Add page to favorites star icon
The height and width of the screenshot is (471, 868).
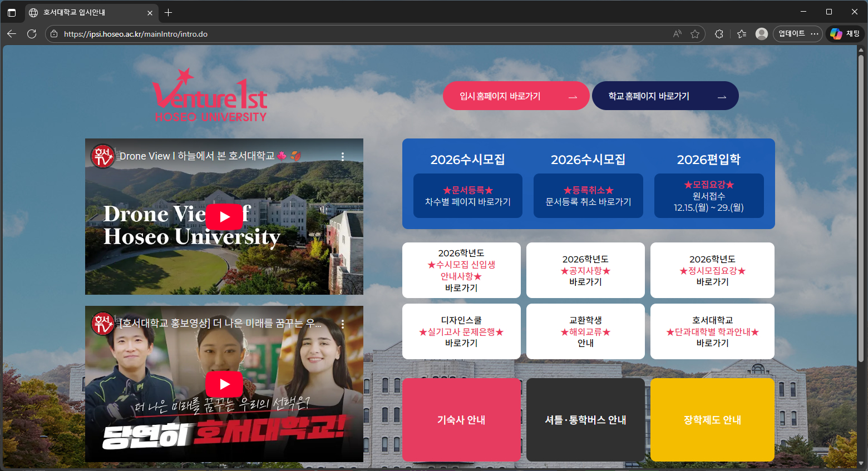pyautogui.click(x=695, y=34)
